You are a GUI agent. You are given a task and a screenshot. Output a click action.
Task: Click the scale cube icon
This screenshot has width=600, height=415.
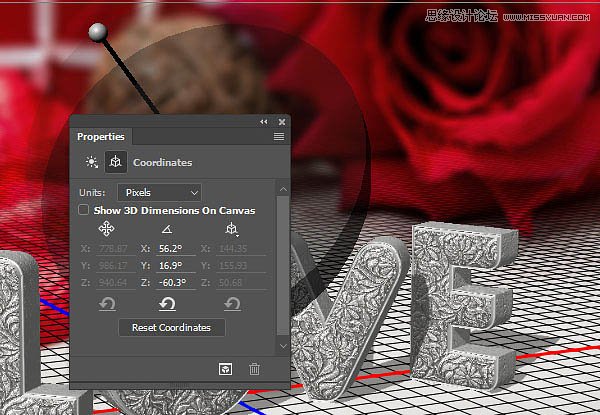click(232, 229)
